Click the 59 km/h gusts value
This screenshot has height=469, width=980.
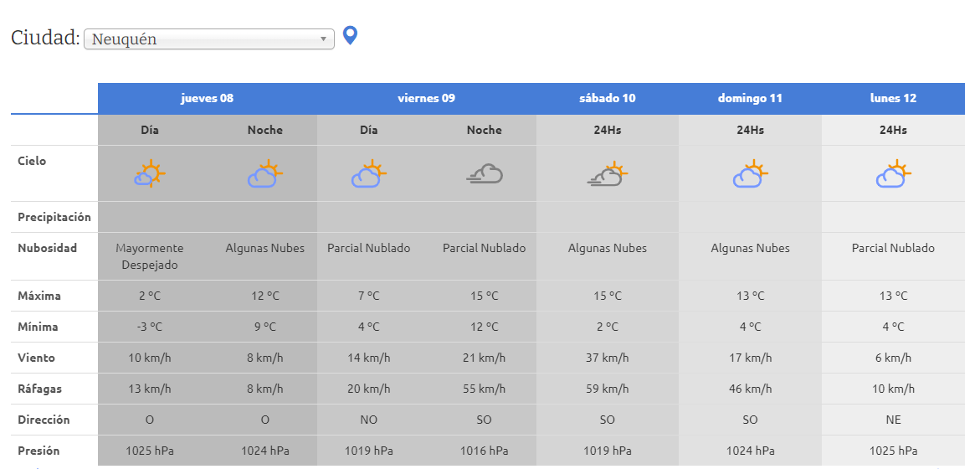(608, 389)
